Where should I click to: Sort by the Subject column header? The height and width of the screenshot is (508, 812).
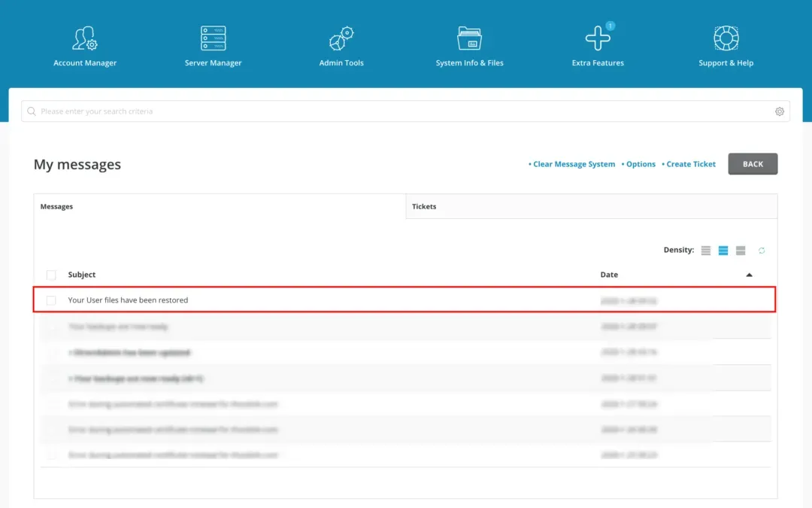point(82,275)
